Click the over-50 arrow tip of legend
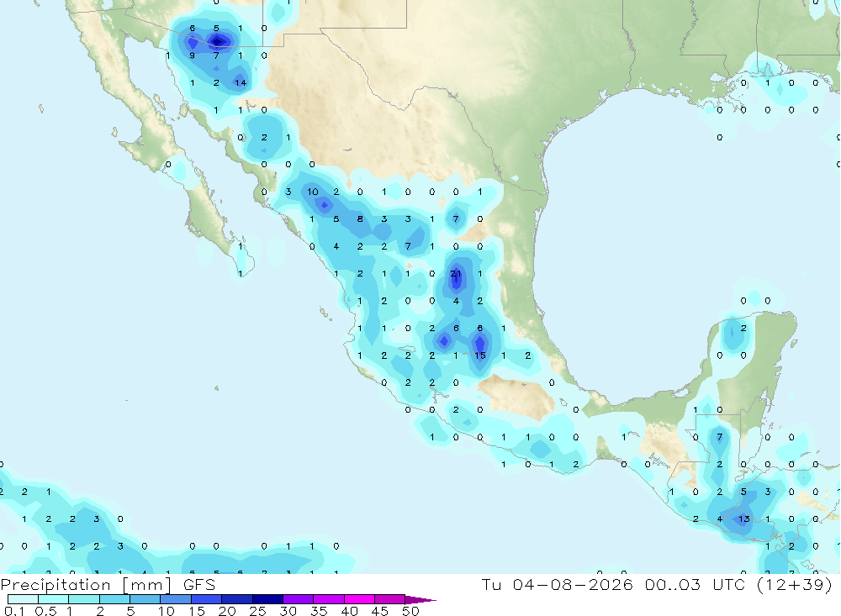841x616 pixels. pos(420,599)
